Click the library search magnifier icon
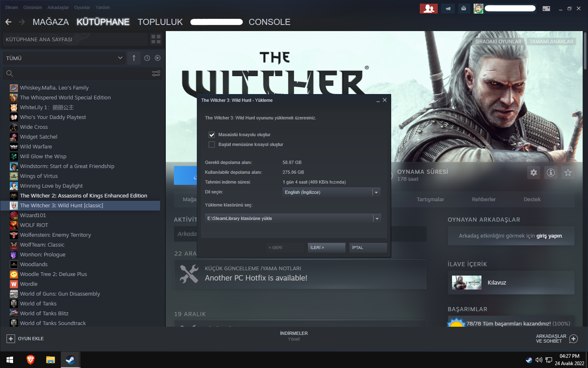 click(x=10, y=74)
